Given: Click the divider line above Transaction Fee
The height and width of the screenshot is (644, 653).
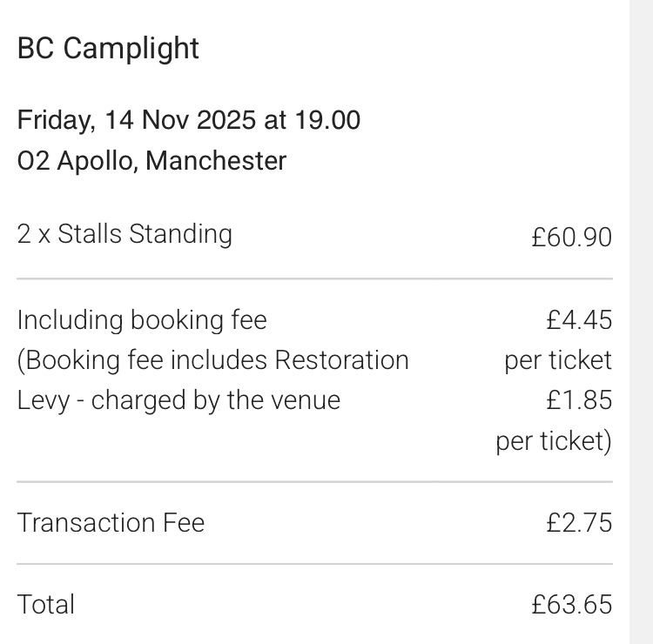Looking at the screenshot, I should click(x=314, y=481).
